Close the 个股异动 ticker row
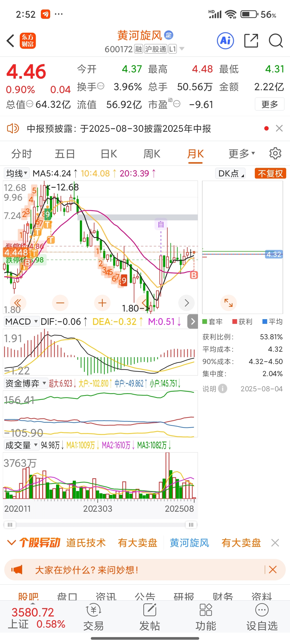Viewport: 290px width, 644px height. coord(275,543)
